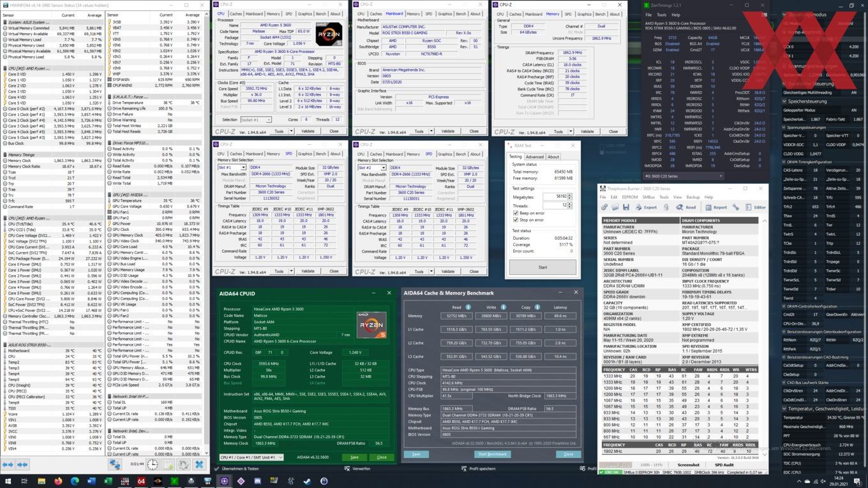Image resolution: width=868 pixels, height=488 pixels.
Task: Click Threads input field in RAM Test
Action: click(x=555, y=205)
